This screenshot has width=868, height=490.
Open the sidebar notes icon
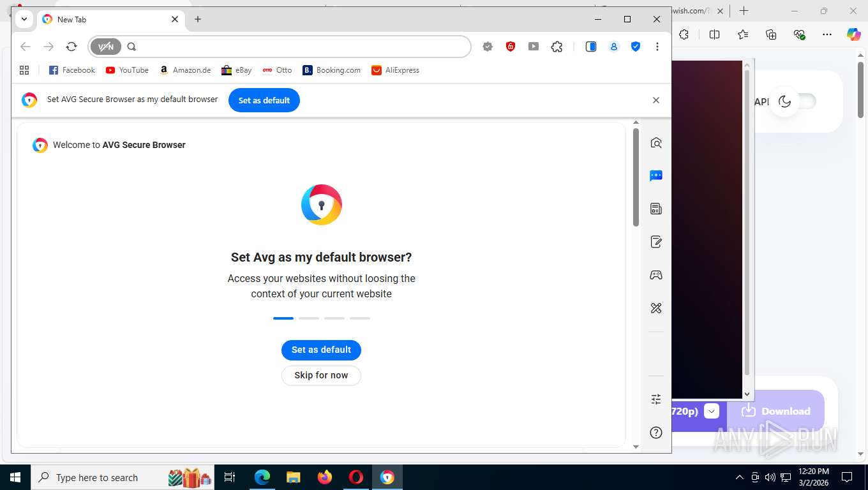click(656, 242)
